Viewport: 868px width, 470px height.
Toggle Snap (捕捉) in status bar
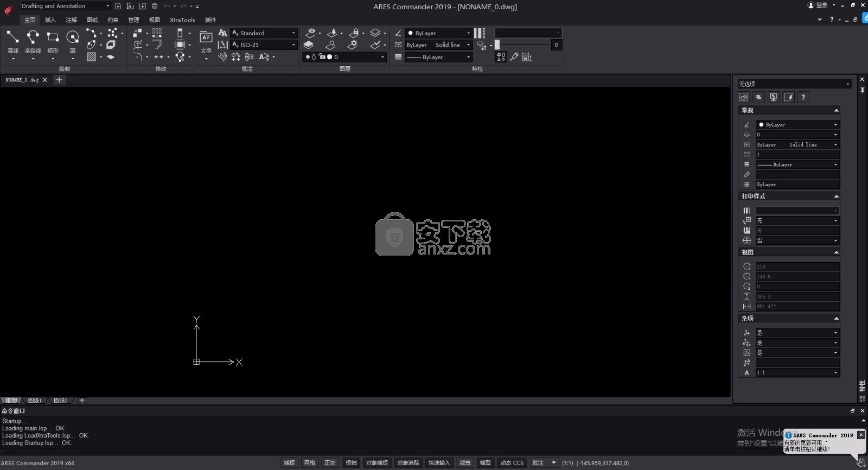click(x=289, y=463)
